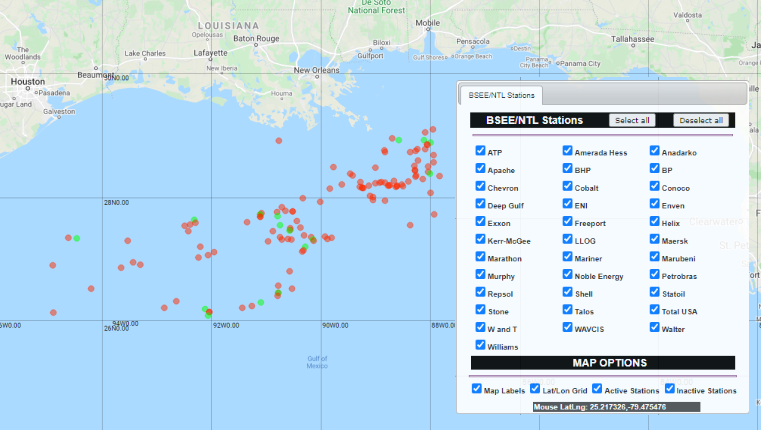Toggle the ENI checkbox
This screenshot has height=430, width=761.
coord(567,203)
